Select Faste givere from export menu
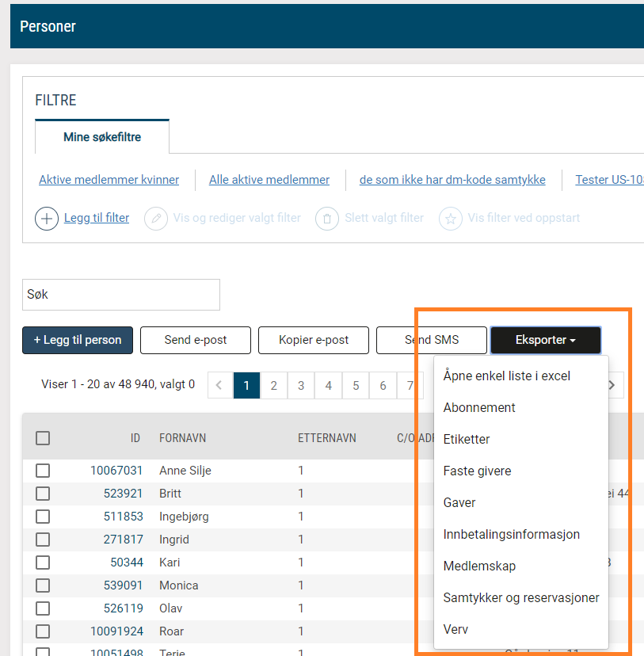This screenshot has width=644, height=656. [x=477, y=471]
